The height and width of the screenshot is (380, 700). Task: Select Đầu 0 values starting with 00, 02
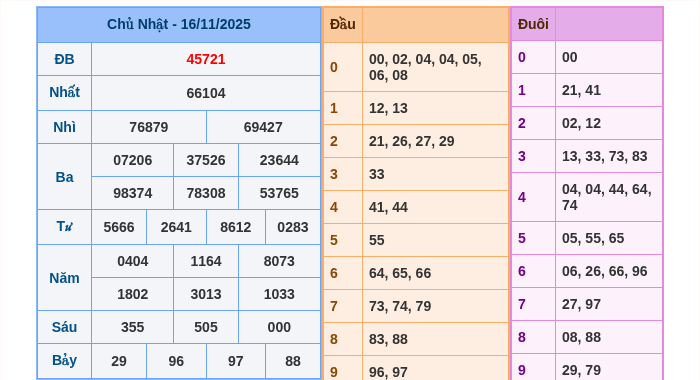click(x=425, y=67)
